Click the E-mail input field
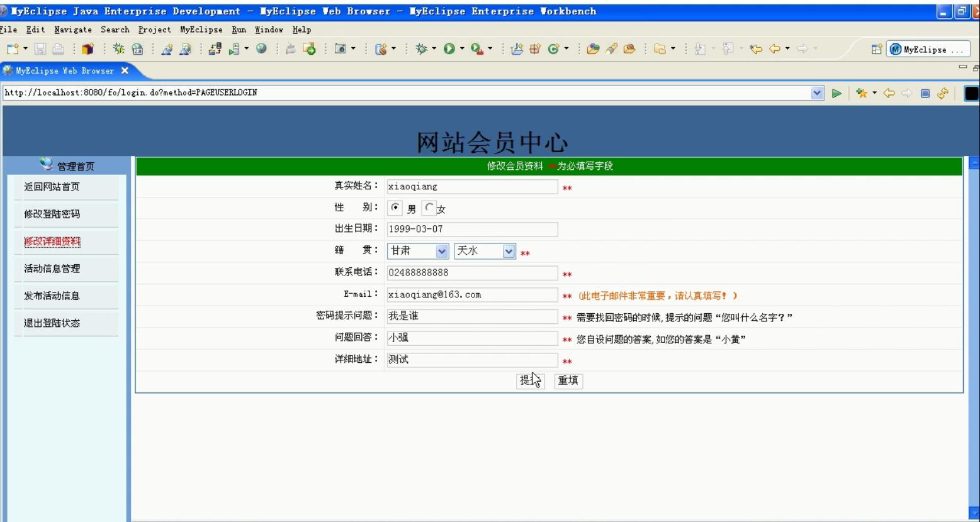Image resolution: width=980 pixels, height=522 pixels. pyautogui.click(x=472, y=294)
